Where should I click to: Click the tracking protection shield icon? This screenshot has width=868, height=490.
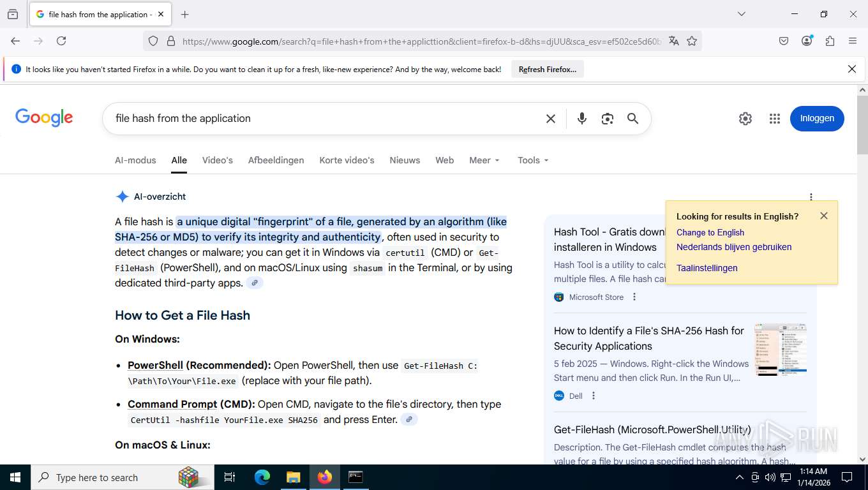click(x=153, y=41)
